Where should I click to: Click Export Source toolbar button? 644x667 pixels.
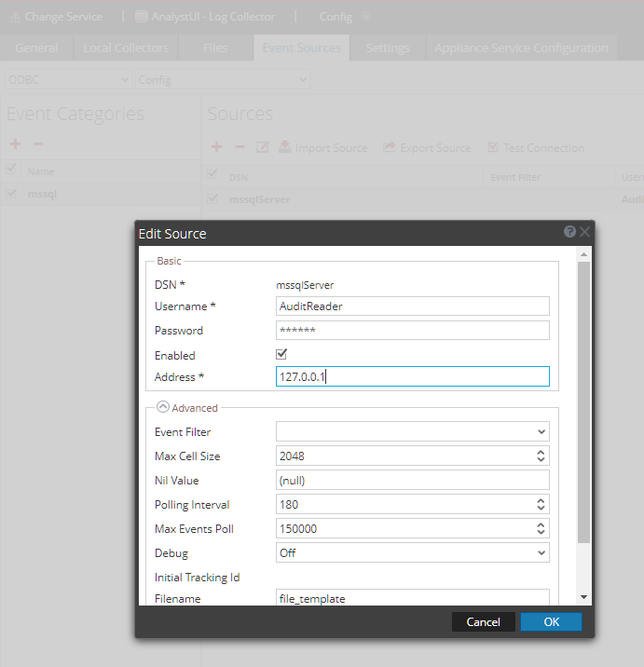tap(427, 147)
